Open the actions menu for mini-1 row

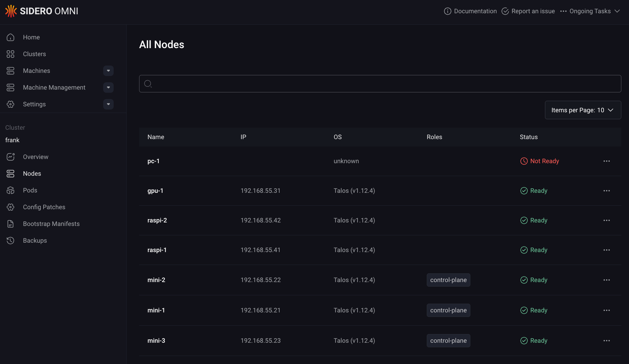tap(607, 310)
